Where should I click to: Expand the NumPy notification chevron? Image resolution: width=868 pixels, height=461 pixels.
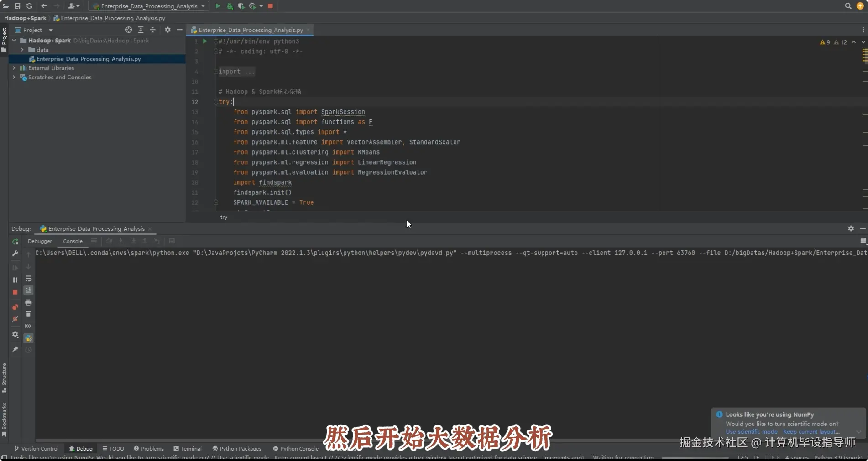[859, 432]
